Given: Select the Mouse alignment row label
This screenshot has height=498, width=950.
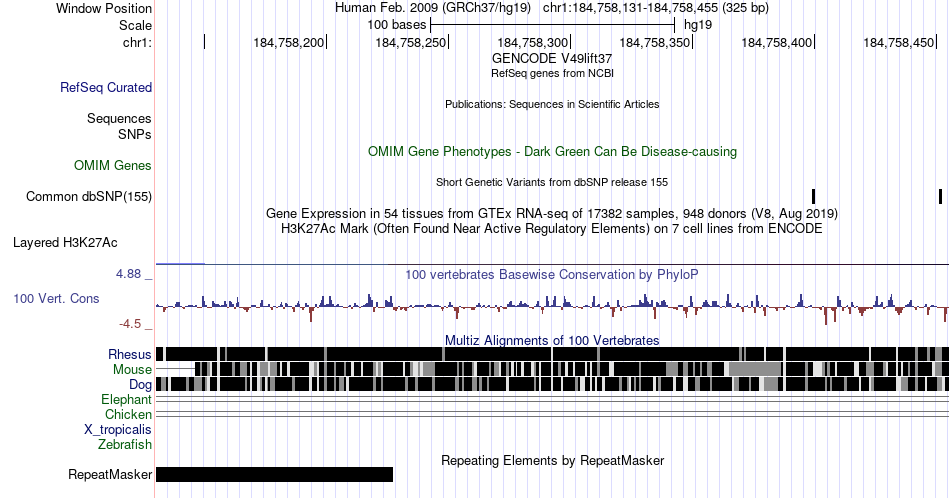Looking at the screenshot, I should coord(132,370).
